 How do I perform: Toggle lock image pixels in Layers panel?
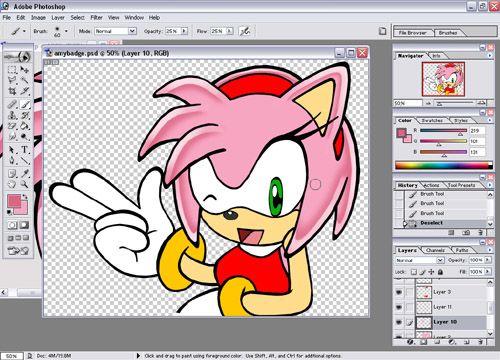[x=423, y=272]
